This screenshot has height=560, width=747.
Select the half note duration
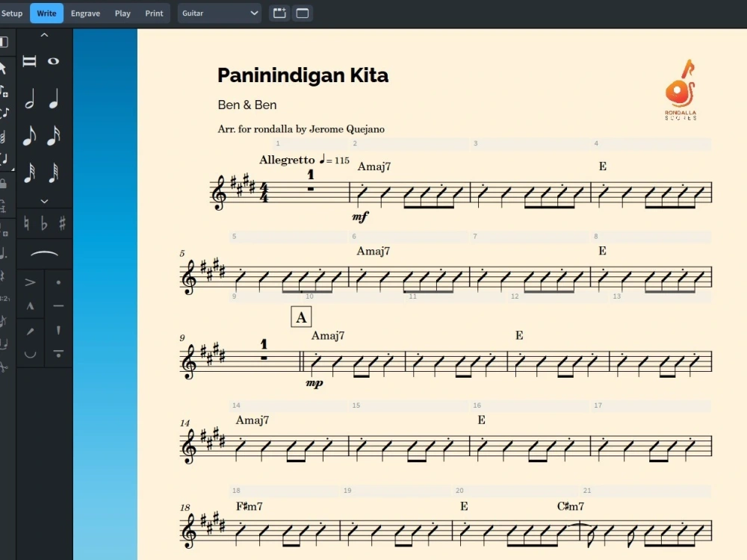click(30, 99)
